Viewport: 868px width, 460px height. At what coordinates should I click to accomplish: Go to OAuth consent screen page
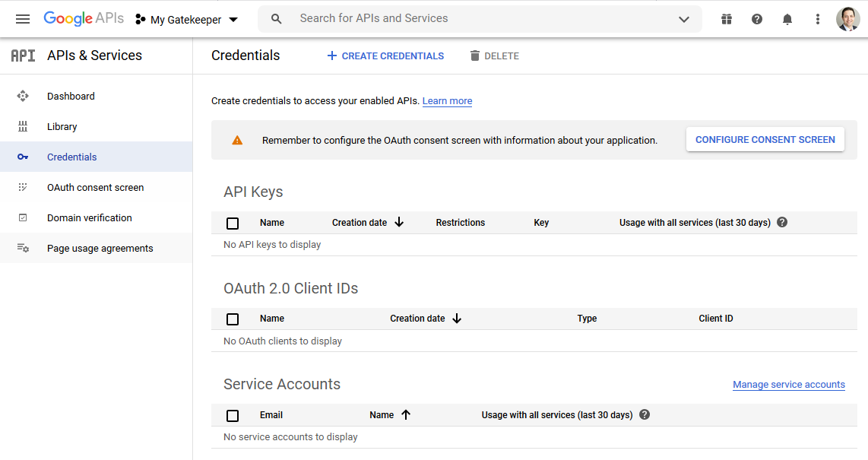[95, 188]
